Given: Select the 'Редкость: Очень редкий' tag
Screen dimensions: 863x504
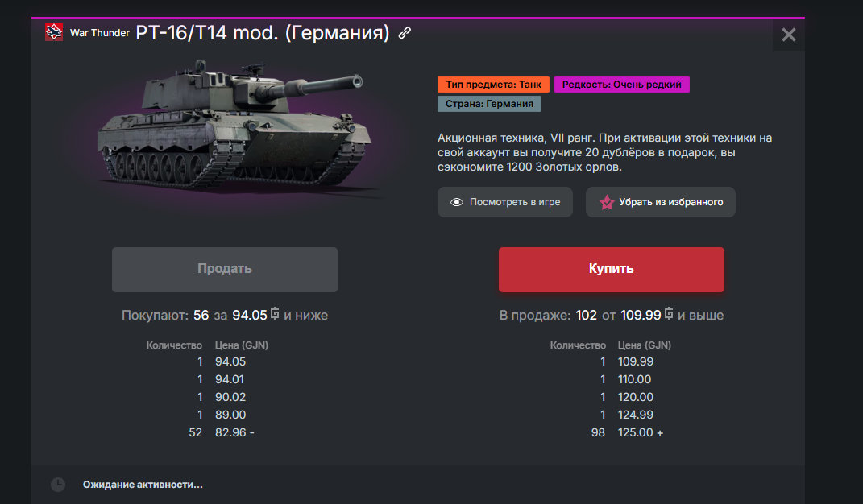Looking at the screenshot, I should coord(622,85).
